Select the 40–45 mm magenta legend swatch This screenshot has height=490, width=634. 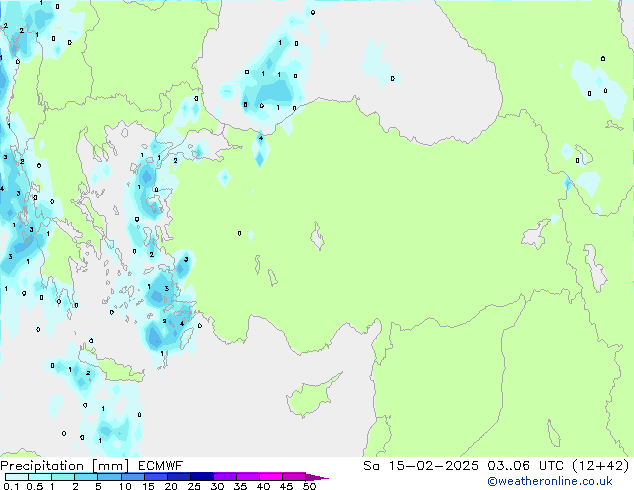(x=271, y=477)
